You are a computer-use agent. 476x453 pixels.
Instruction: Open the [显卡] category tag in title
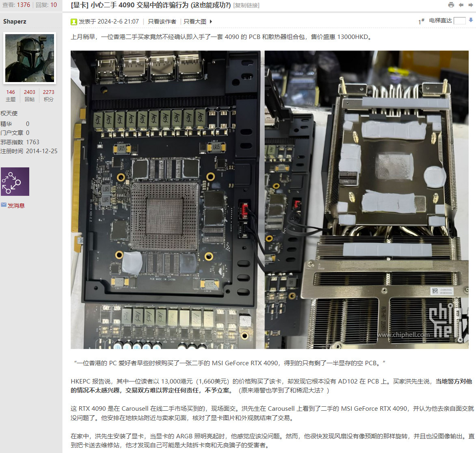point(80,5)
